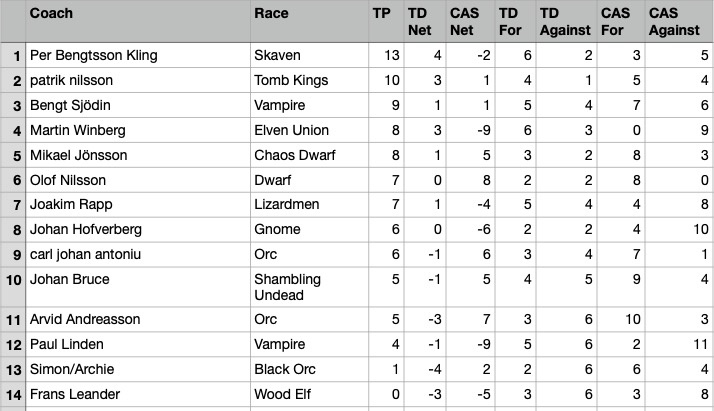Image resolution: width=714 pixels, height=411 pixels.
Task: Select row number 1 header
Action: click(x=13, y=55)
